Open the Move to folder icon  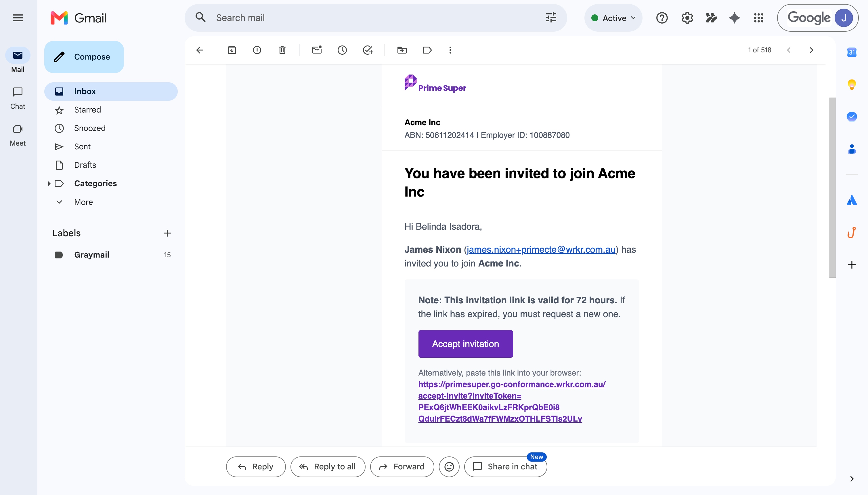402,50
